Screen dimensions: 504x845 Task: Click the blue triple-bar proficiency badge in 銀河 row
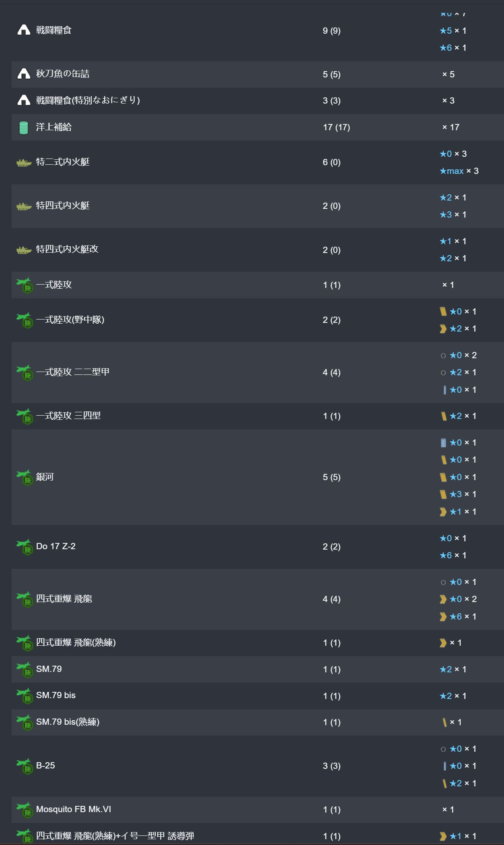[x=443, y=443]
